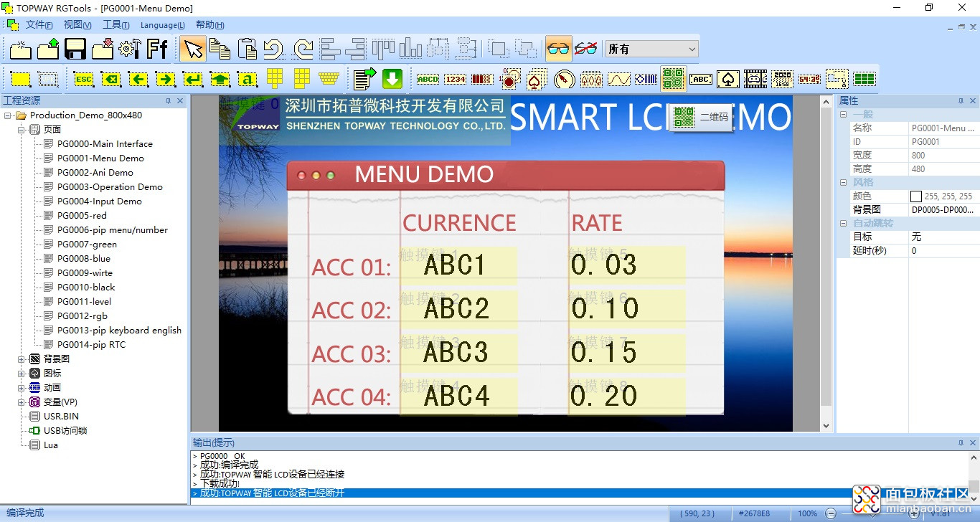
Task: Open project settings with the gear-and-hammer icon
Action: [128, 49]
